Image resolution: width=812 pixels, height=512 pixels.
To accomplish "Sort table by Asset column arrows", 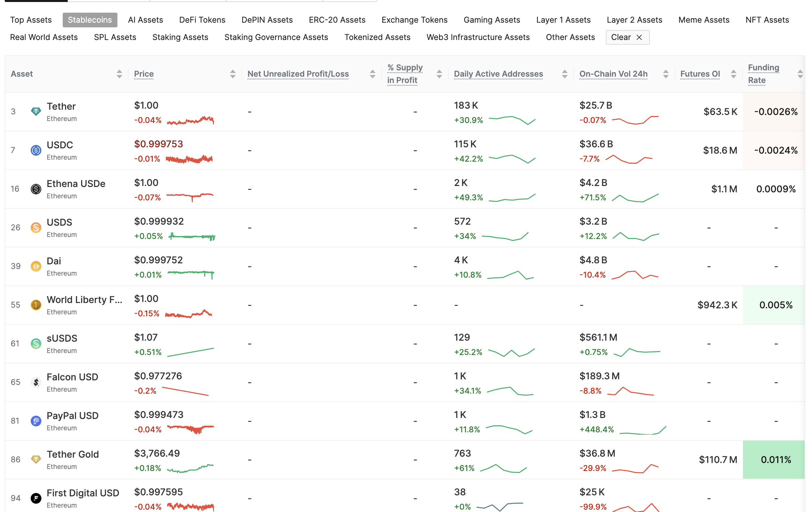I will pyautogui.click(x=119, y=74).
